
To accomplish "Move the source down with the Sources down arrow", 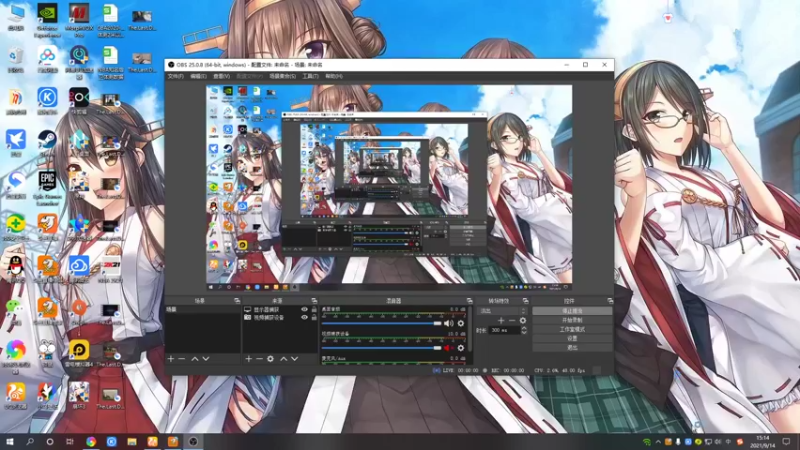I will pos(294,359).
